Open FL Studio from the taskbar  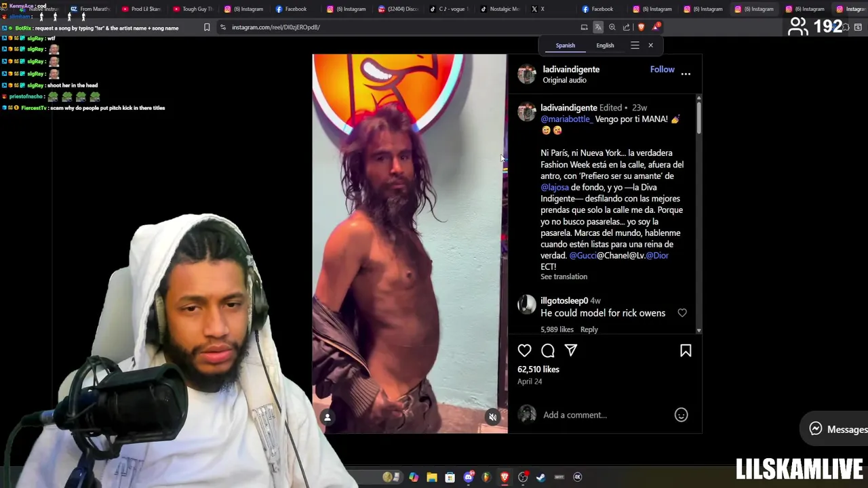coord(486,477)
